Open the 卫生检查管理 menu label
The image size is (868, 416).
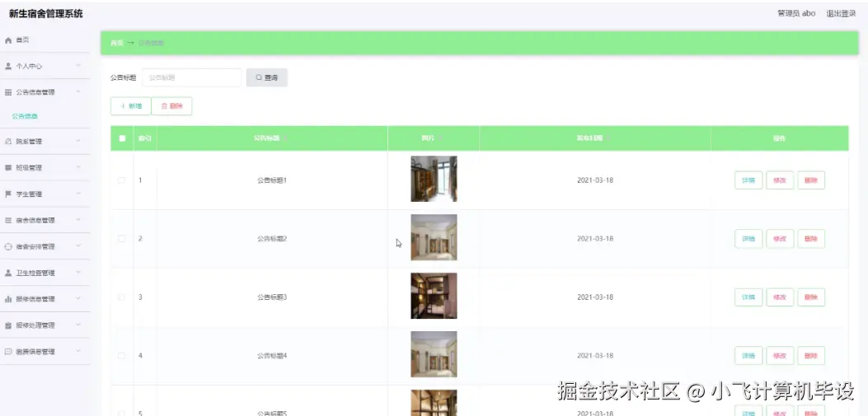pyautogui.click(x=35, y=273)
